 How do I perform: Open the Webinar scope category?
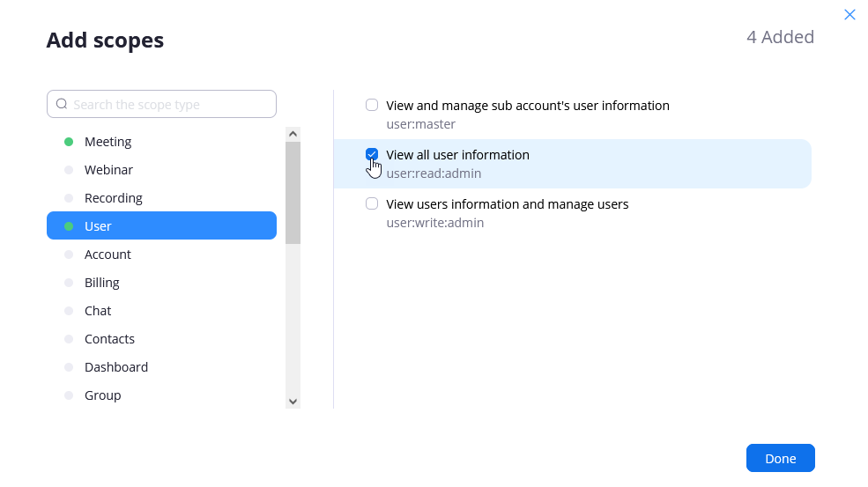pos(108,170)
